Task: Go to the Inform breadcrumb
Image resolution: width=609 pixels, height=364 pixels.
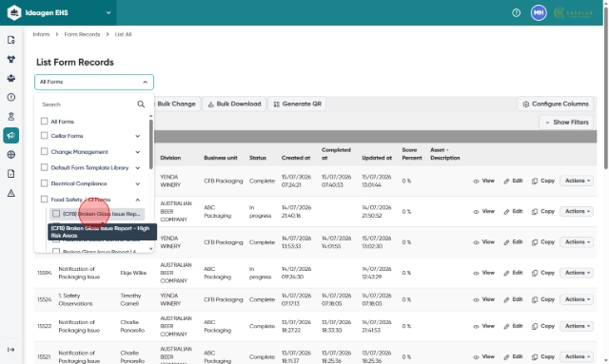Action: (41, 34)
